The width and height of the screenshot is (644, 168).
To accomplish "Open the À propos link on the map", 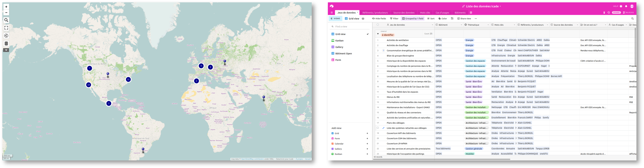I will tap(299, 159).
